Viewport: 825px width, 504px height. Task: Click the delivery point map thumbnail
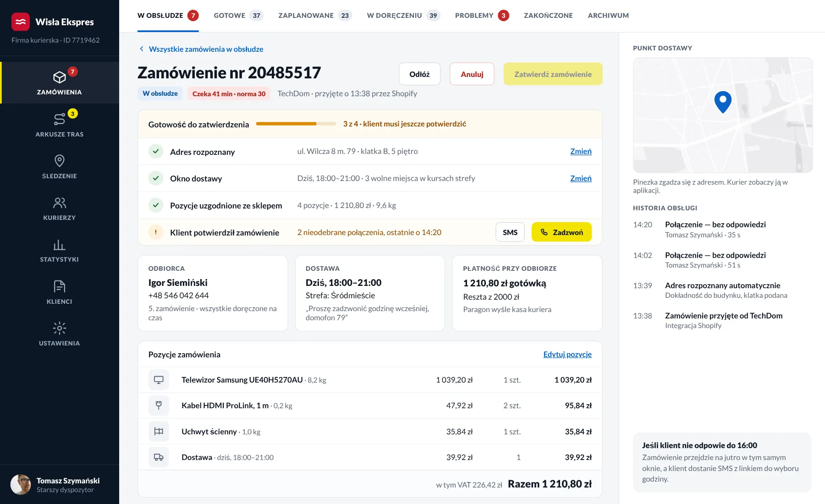(723, 115)
